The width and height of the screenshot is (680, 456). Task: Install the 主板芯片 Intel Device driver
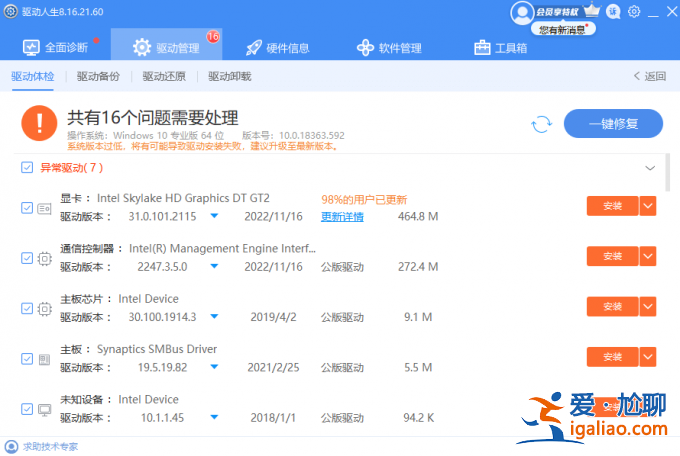pyautogui.click(x=612, y=307)
